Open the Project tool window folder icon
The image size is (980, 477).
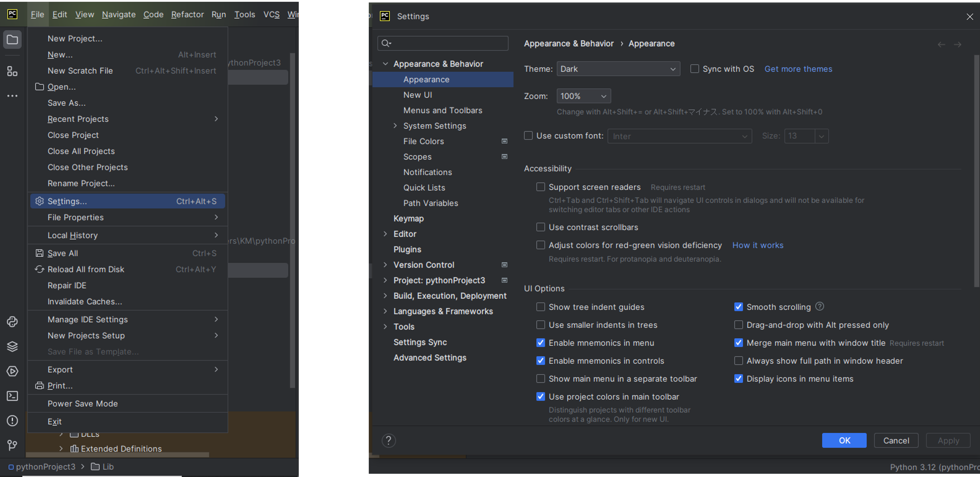click(12, 40)
